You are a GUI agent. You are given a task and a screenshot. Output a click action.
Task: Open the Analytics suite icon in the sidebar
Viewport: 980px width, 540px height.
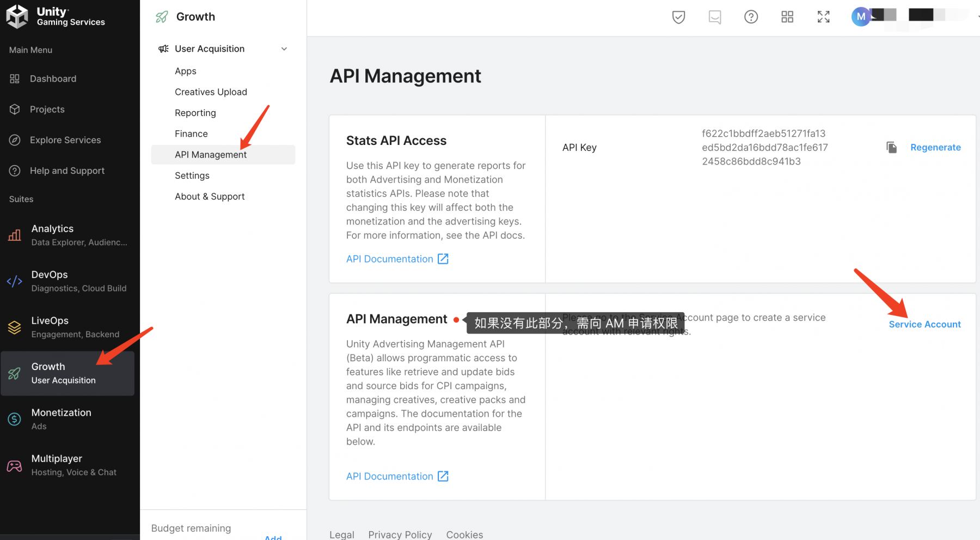tap(14, 235)
